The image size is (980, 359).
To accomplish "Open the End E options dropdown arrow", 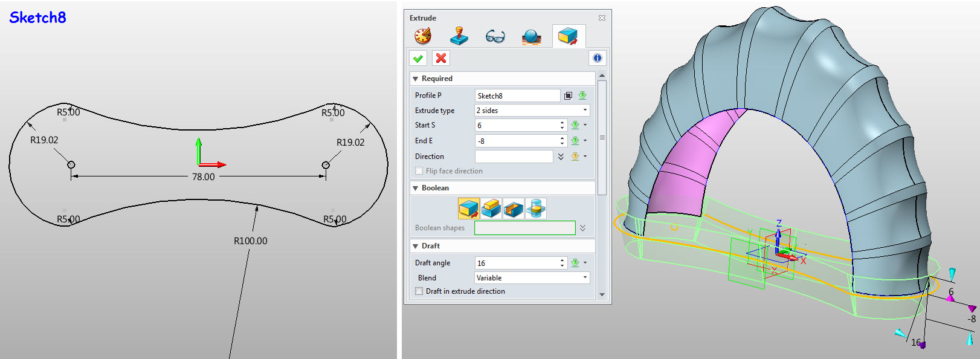I will pyautogui.click(x=585, y=141).
